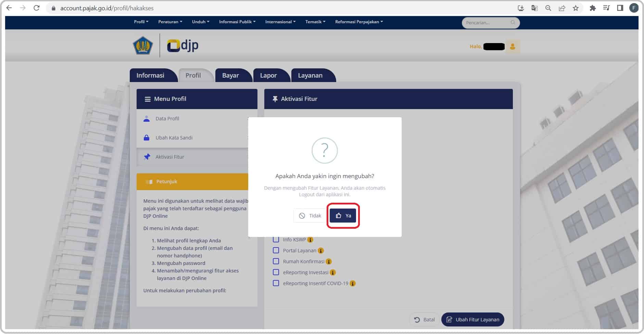The width and height of the screenshot is (644, 334).
Task: Select Aktivasi Fitur in Menu Profil
Action: coord(197,157)
